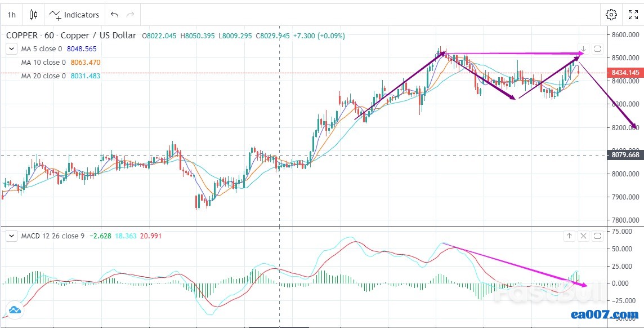Select the MA 20 close 0 legend

43,76
